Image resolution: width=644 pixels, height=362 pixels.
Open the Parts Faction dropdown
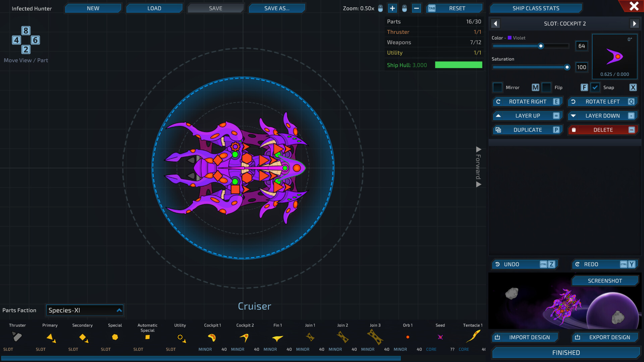point(85,310)
